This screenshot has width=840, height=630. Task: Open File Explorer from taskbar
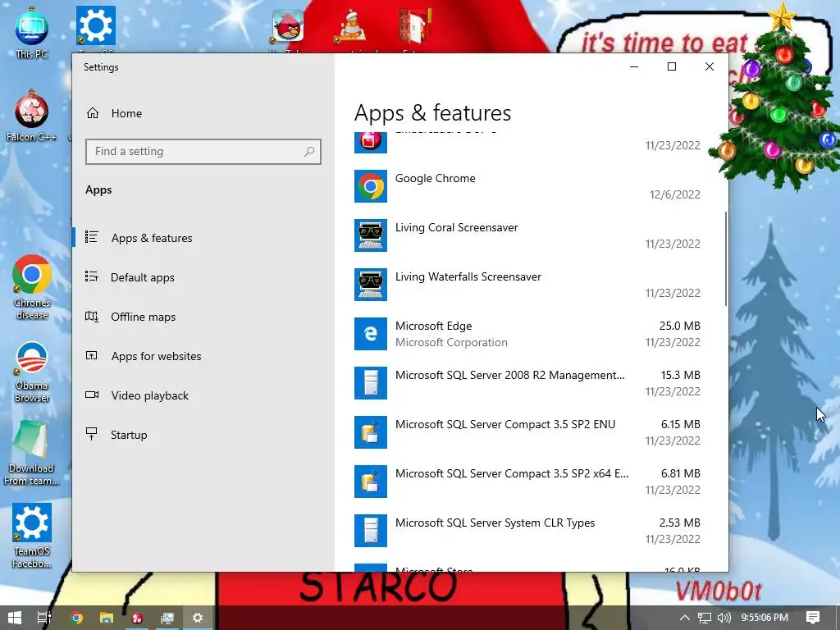(x=107, y=618)
